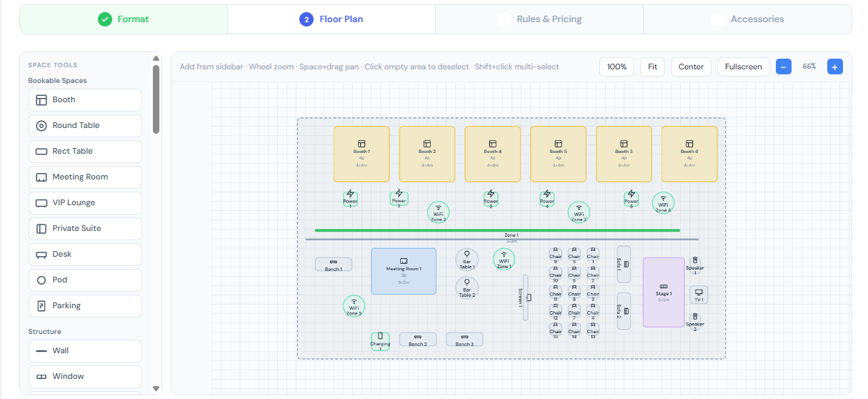Select Chair 9 in the seating grid
Image resolution: width=868 pixels, height=399 pixels.
click(x=555, y=255)
